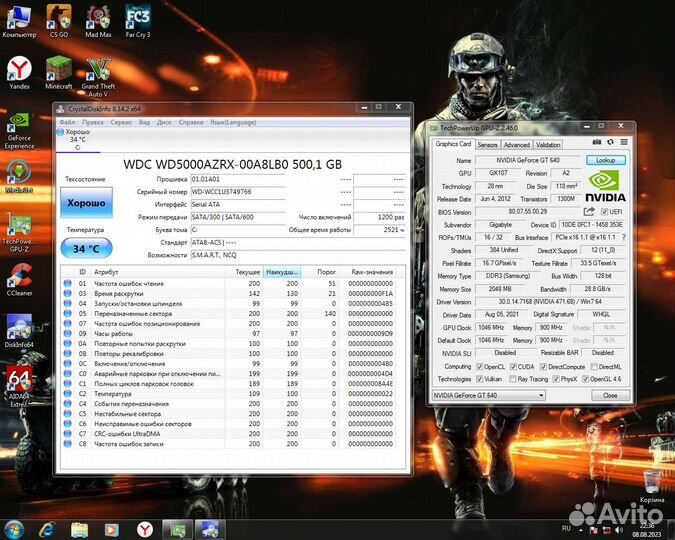Launch the CS GO desktop shortcut
This screenshot has width=675, height=540.
coord(59,21)
